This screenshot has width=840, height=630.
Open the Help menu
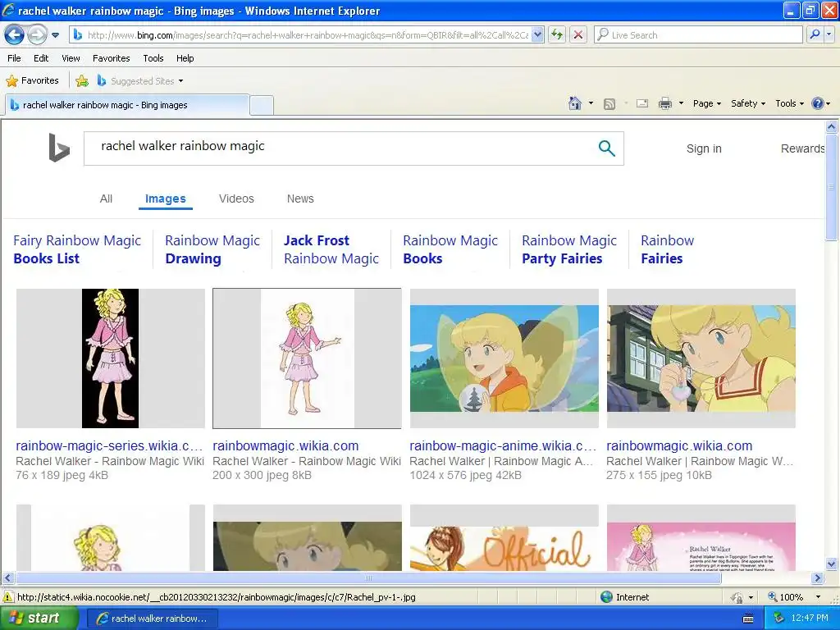pyautogui.click(x=185, y=58)
